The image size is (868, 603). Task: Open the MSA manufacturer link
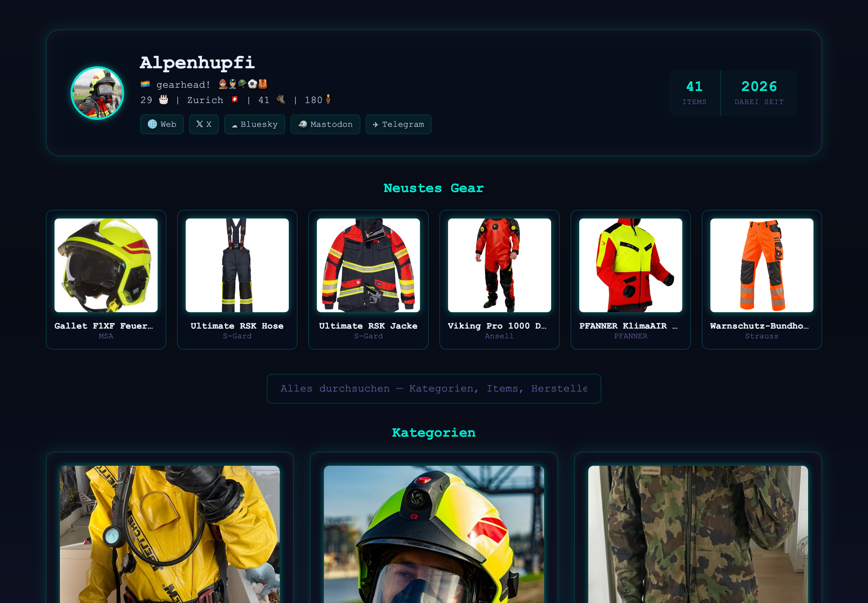[106, 336]
